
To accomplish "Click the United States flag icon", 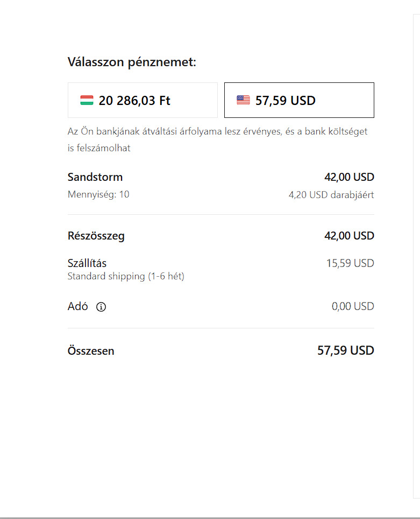I will 243,100.
